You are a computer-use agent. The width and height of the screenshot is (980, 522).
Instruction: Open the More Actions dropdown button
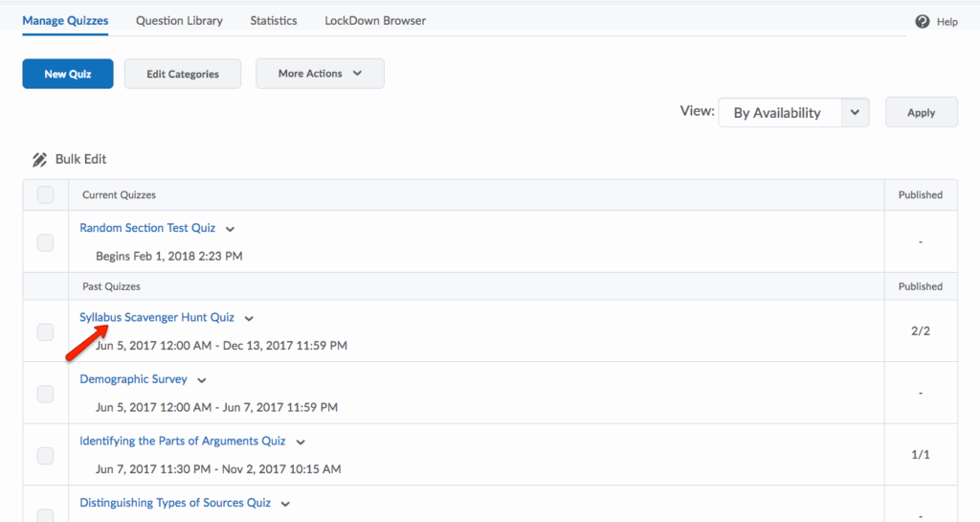point(320,74)
